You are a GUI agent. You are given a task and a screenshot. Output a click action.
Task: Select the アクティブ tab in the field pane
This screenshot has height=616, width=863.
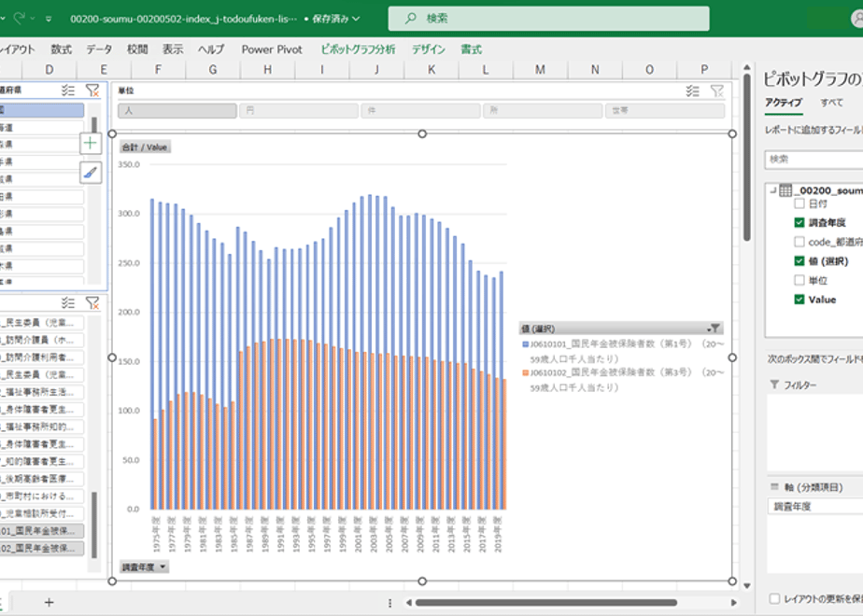[784, 103]
